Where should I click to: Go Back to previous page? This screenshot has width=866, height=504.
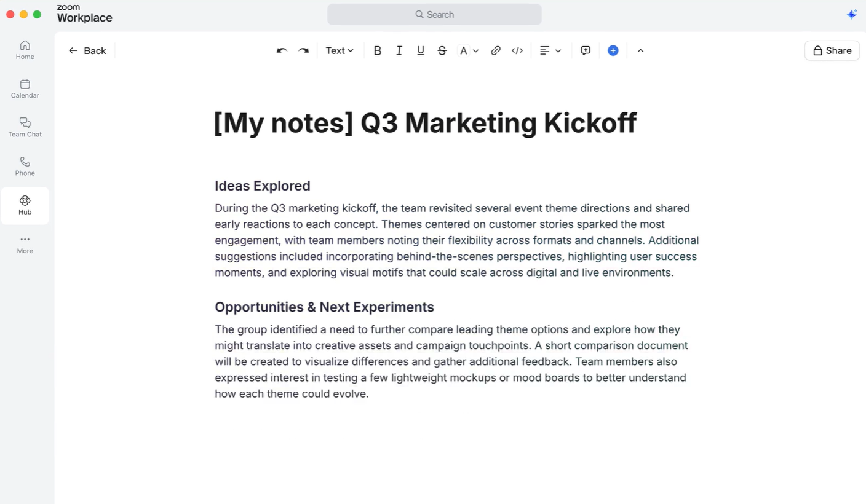coord(87,50)
